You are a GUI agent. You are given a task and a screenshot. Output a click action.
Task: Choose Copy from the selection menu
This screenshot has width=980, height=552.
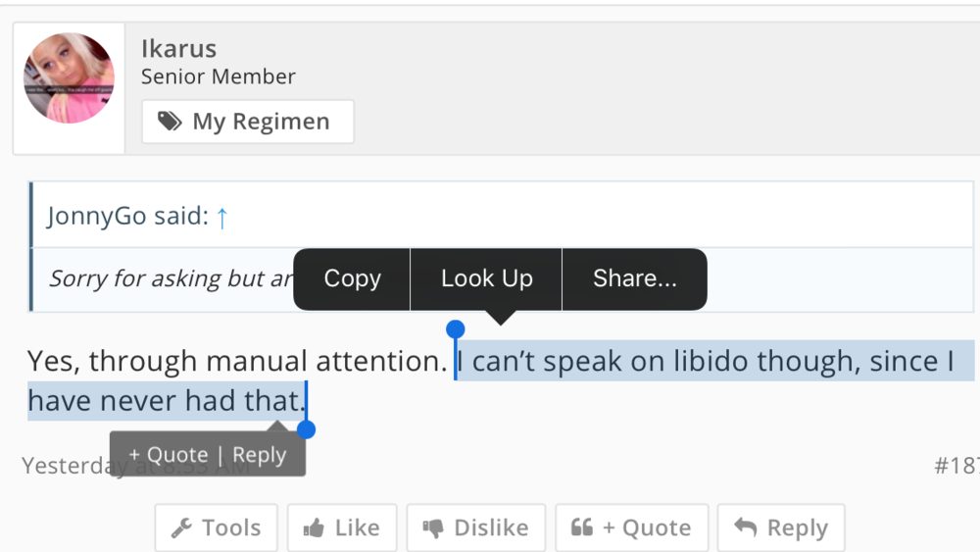click(x=352, y=278)
